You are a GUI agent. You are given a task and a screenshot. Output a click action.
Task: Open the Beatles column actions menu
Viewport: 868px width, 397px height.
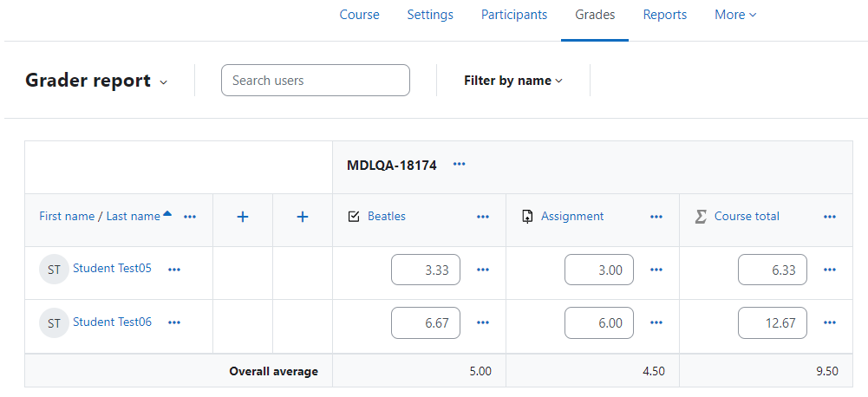(483, 217)
